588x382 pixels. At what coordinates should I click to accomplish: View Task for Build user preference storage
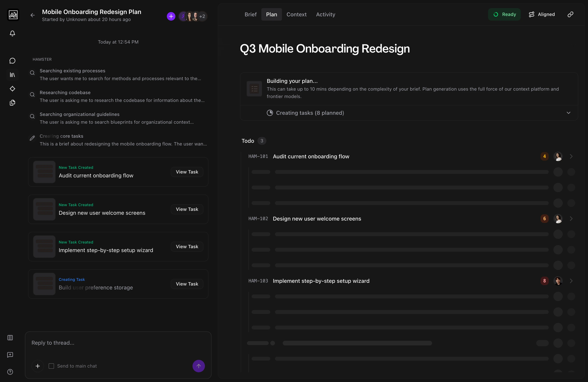click(187, 284)
